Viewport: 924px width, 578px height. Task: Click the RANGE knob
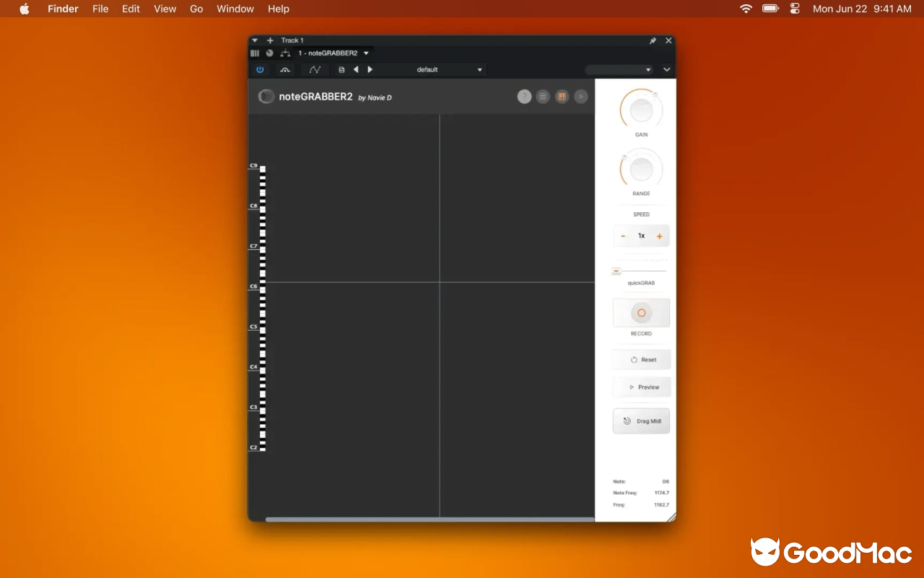tap(641, 169)
